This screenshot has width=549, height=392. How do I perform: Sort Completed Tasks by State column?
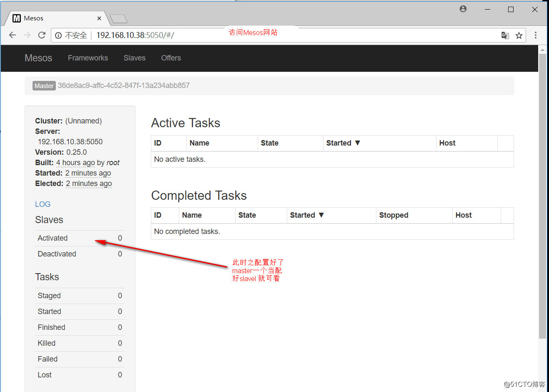(x=261, y=215)
